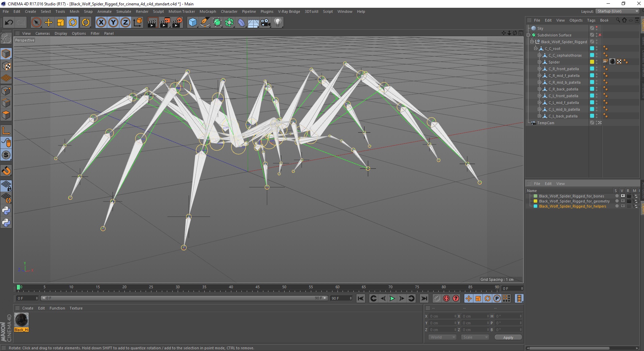This screenshot has width=644, height=351.
Task: Activate the Scale tool
Action: pos(61,23)
